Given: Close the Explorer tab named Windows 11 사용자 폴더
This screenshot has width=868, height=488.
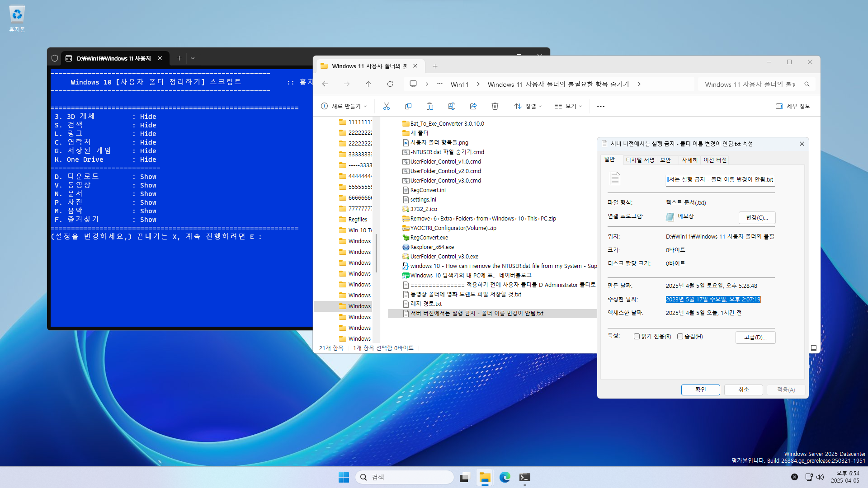Looking at the screenshot, I should pos(415,66).
